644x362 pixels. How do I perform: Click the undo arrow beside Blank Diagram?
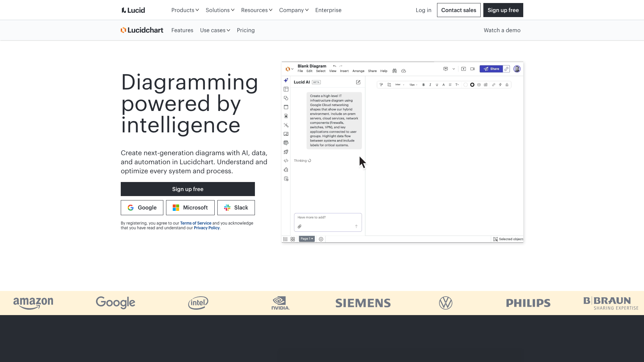pyautogui.click(x=334, y=66)
